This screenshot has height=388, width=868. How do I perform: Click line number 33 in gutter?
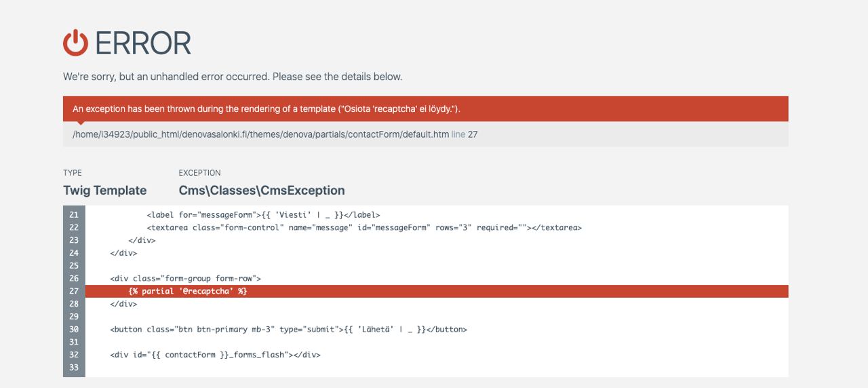point(74,367)
